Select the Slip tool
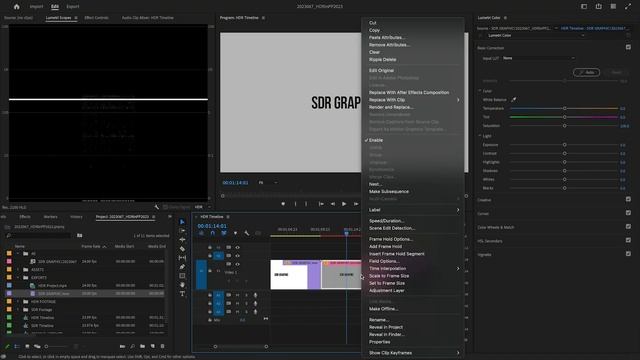This screenshot has height=360, width=640. pos(182,258)
